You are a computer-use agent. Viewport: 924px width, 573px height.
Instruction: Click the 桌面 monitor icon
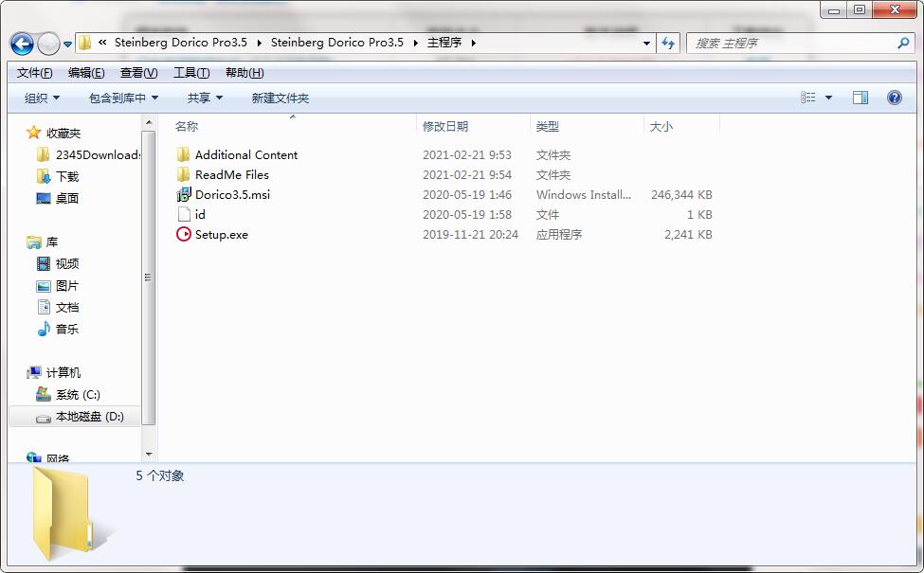coord(43,199)
